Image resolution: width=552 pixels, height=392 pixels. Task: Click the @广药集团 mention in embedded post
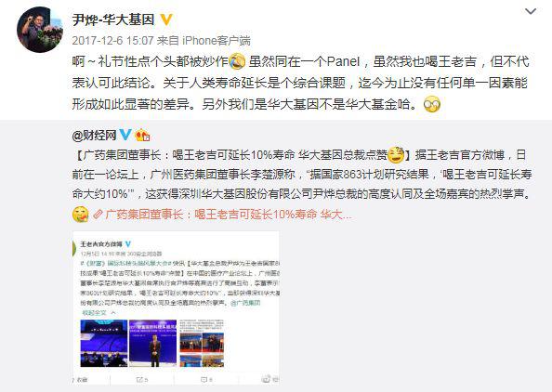tap(245, 303)
